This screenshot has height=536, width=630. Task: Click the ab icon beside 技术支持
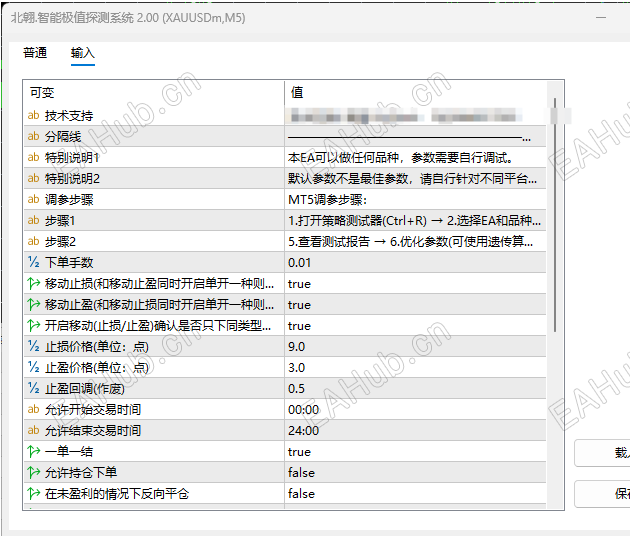pos(33,115)
